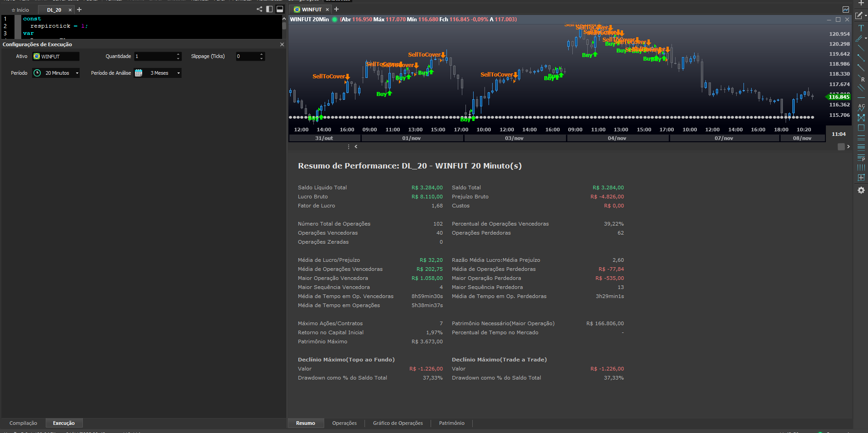Click the share chart icon

(259, 9)
